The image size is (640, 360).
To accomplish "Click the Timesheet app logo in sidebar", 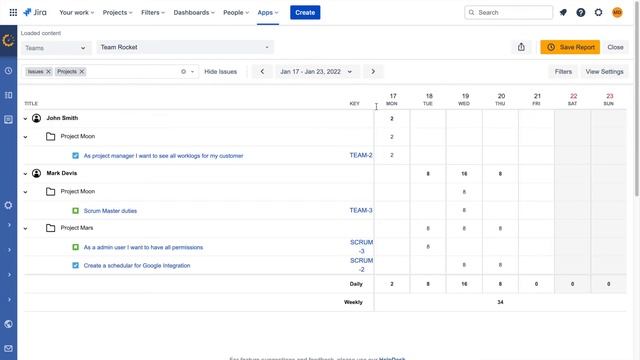I will [x=8, y=40].
